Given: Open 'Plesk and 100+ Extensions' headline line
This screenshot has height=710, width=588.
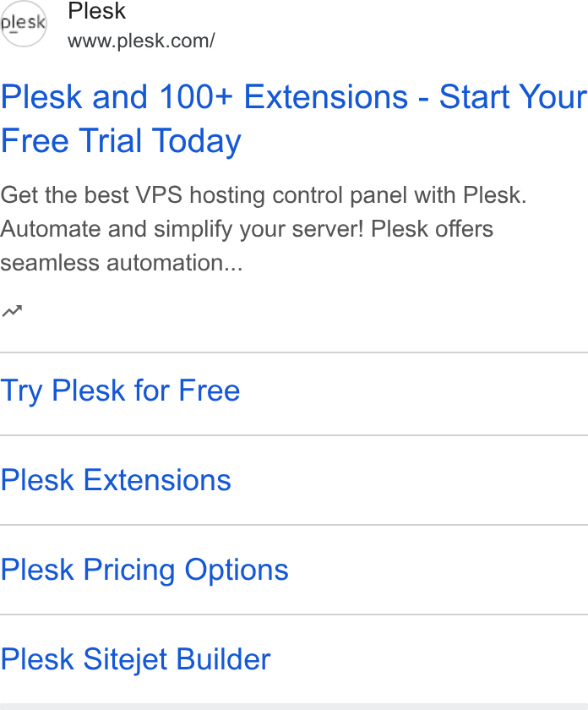Looking at the screenshot, I should click(x=294, y=97).
